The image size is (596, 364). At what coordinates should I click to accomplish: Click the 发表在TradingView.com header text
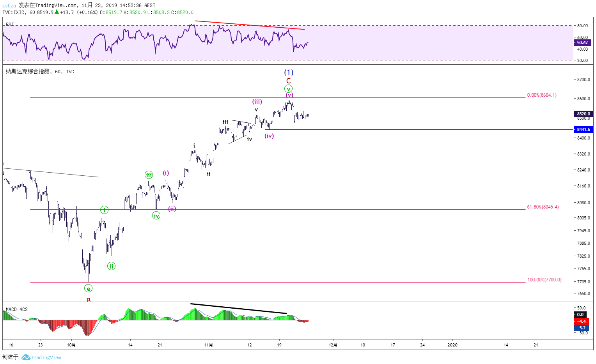click(x=48, y=5)
